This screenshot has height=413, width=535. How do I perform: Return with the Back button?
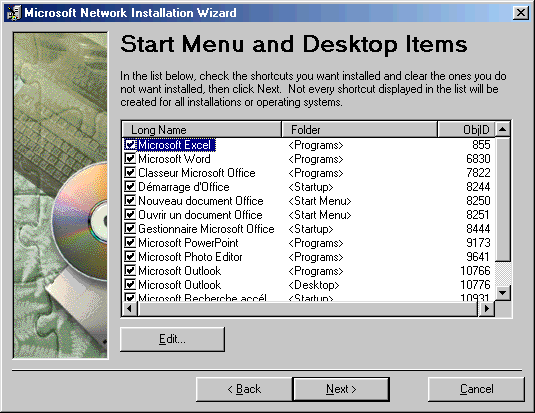tap(244, 389)
